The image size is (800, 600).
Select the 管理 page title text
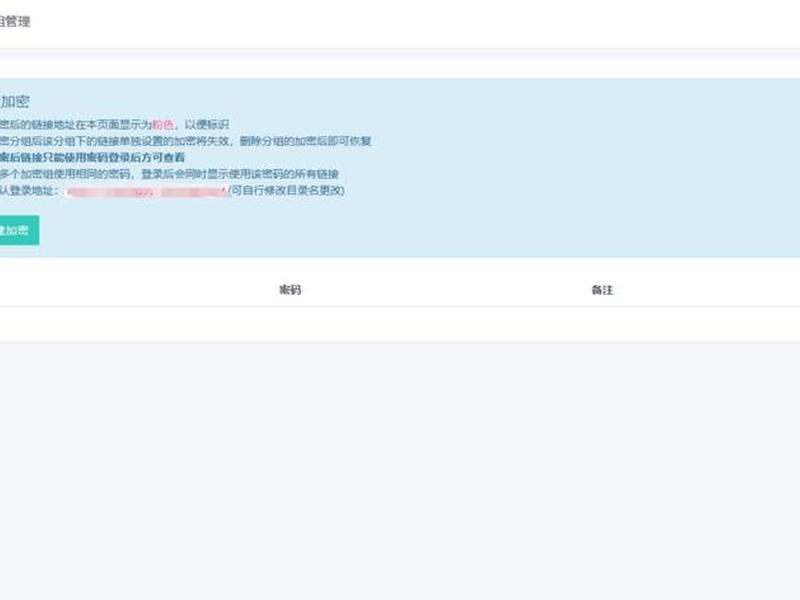tap(15, 21)
